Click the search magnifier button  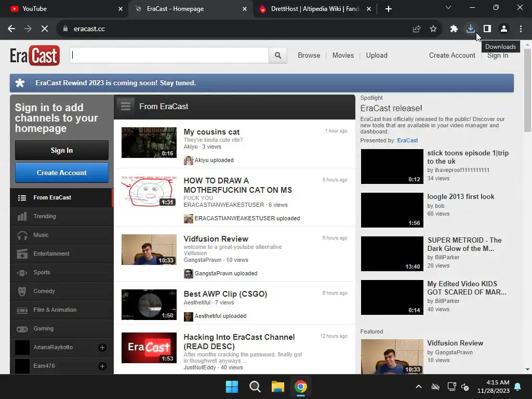(278, 55)
